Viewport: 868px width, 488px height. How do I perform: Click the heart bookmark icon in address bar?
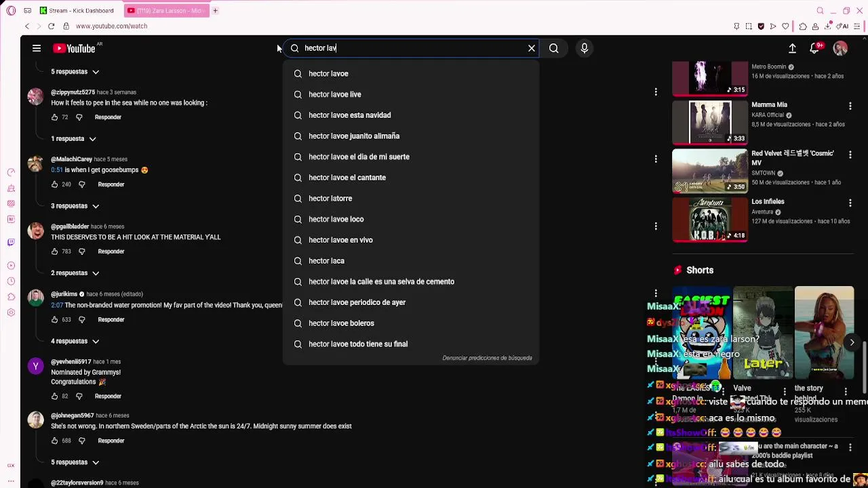[x=785, y=26]
